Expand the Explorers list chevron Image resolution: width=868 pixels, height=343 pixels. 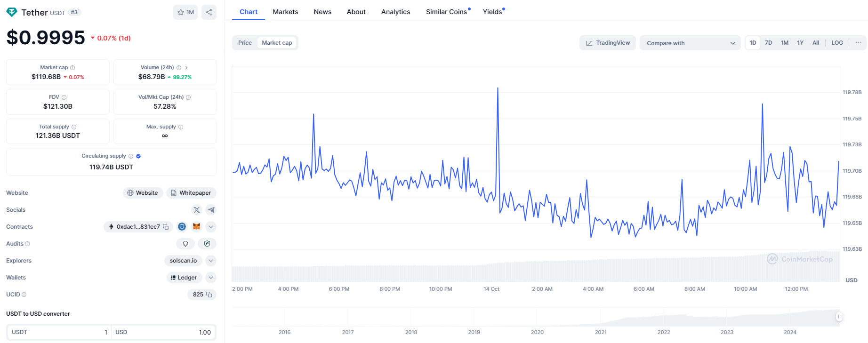click(211, 261)
